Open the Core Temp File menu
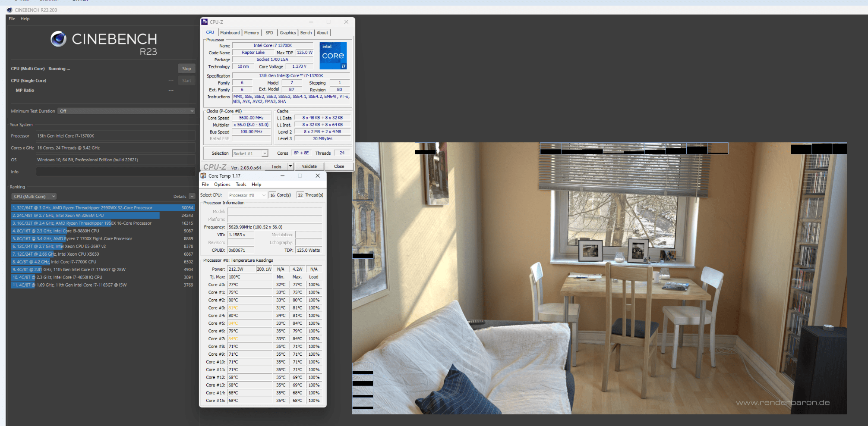This screenshot has height=426, width=868. [x=205, y=185]
